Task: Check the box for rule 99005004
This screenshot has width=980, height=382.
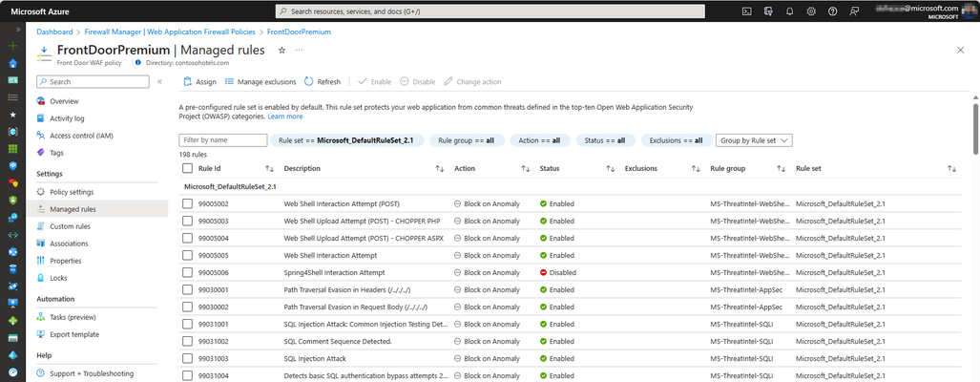Action: (187, 238)
